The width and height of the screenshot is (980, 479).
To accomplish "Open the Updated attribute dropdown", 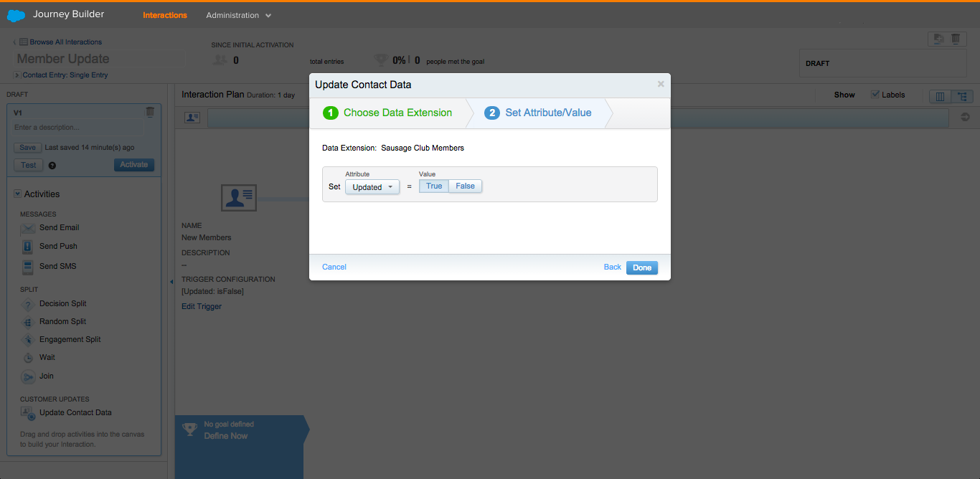I will click(x=372, y=187).
